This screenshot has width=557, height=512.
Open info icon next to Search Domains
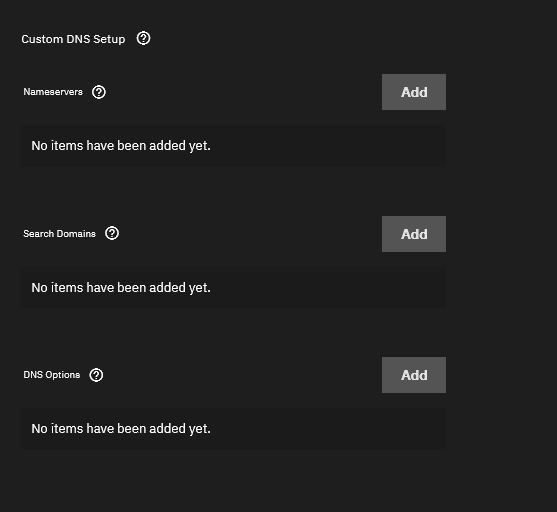(112, 233)
